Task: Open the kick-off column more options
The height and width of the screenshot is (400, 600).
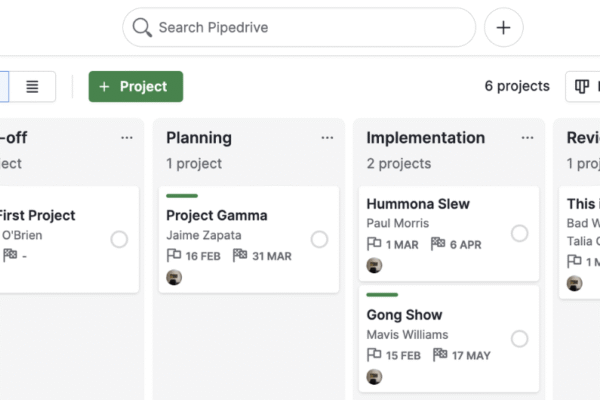Action: (x=126, y=138)
